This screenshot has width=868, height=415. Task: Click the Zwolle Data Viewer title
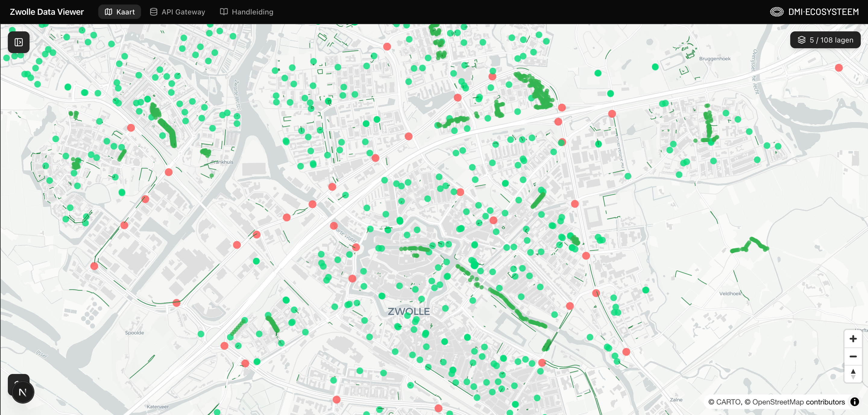tap(46, 12)
